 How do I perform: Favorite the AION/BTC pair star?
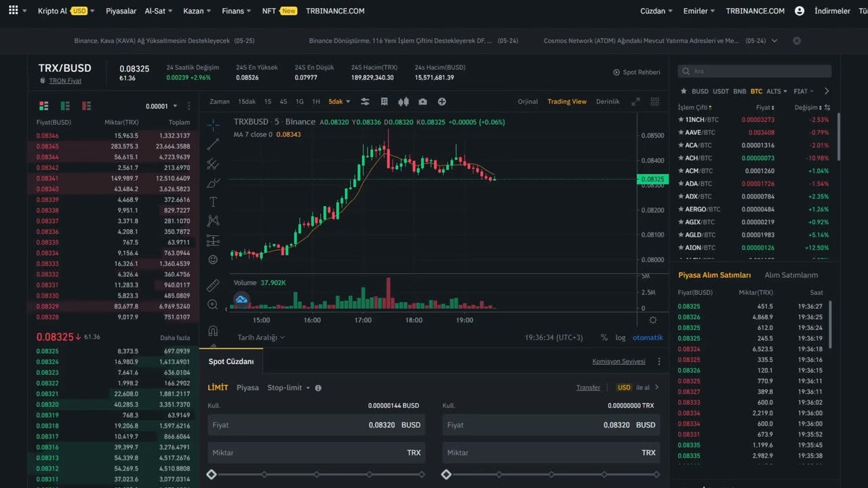(x=681, y=248)
